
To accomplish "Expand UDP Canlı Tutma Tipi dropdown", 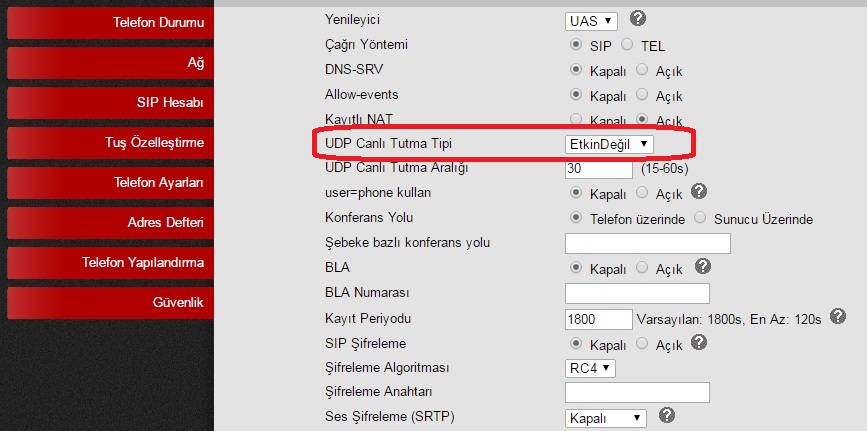I will tap(610, 145).
